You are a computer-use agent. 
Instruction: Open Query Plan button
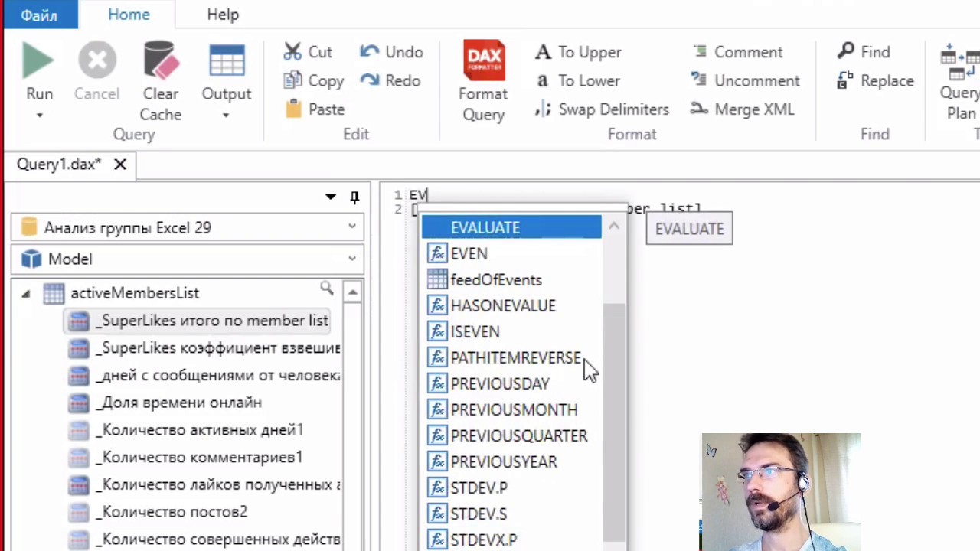[961, 80]
